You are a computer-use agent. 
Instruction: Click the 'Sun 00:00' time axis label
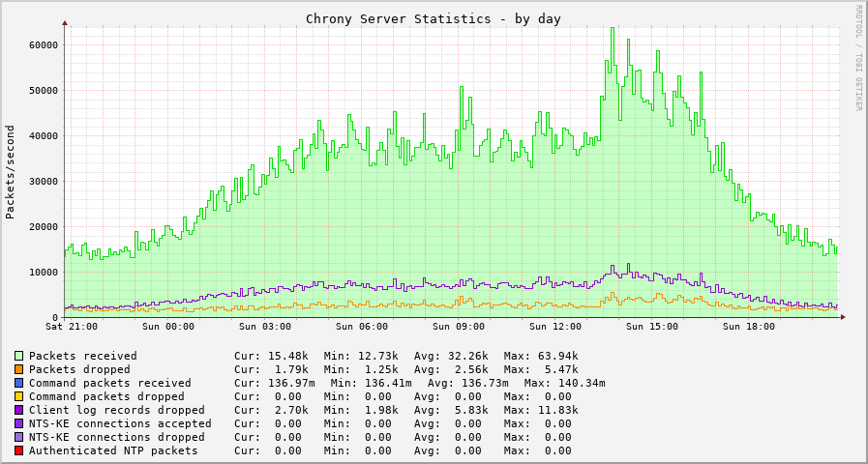[x=168, y=327]
